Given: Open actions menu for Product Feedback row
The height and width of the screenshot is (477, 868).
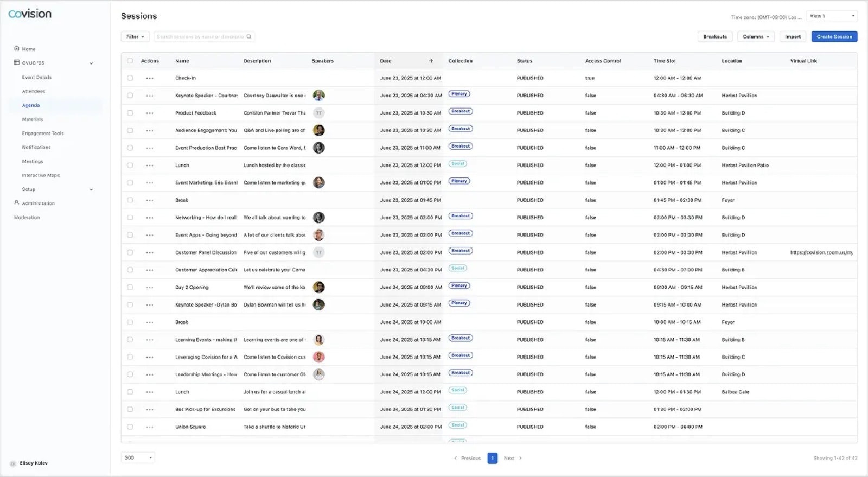Looking at the screenshot, I should coord(150,113).
